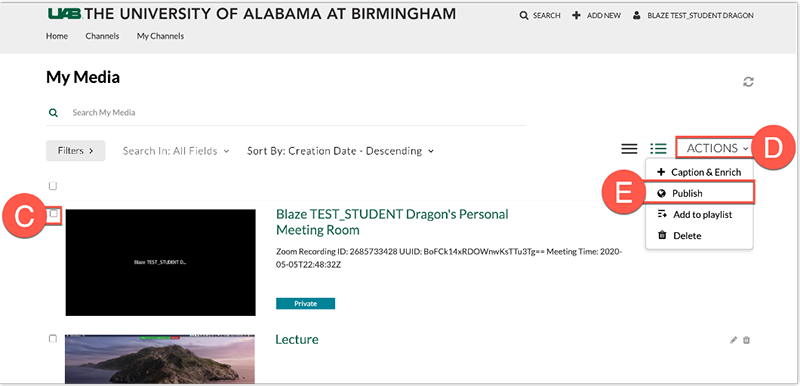Click the pencil edit icon for Lecture
The height and width of the screenshot is (386, 800).
pyautogui.click(x=733, y=340)
